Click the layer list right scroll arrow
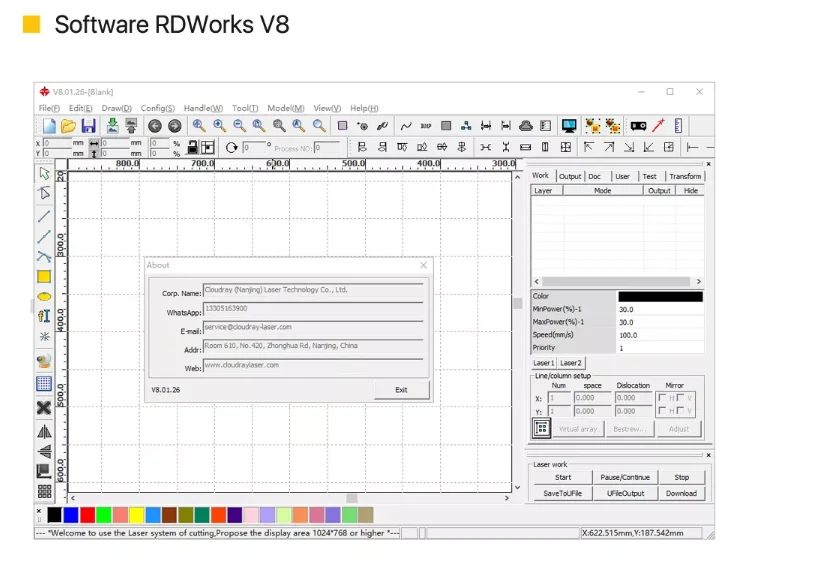Image resolution: width=815 pixels, height=565 pixels. (x=699, y=281)
